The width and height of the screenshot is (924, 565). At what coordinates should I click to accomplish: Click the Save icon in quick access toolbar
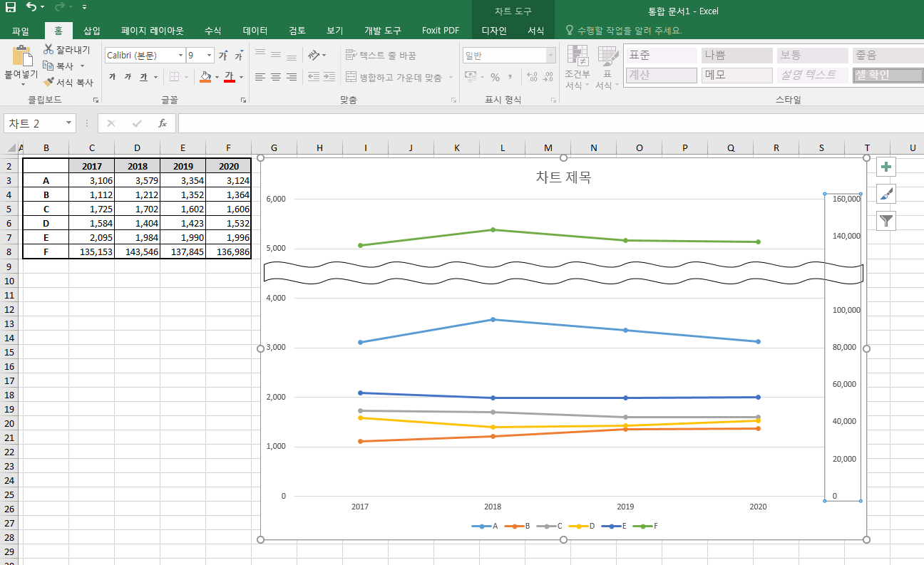tap(11, 7)
